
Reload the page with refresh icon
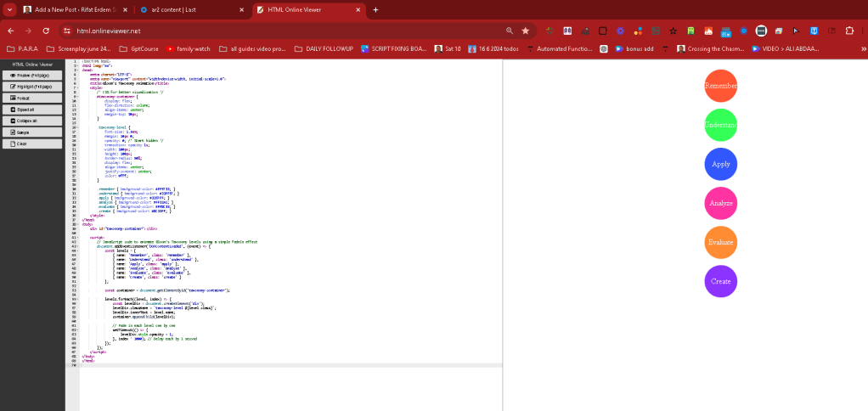(x=46, y=31)
